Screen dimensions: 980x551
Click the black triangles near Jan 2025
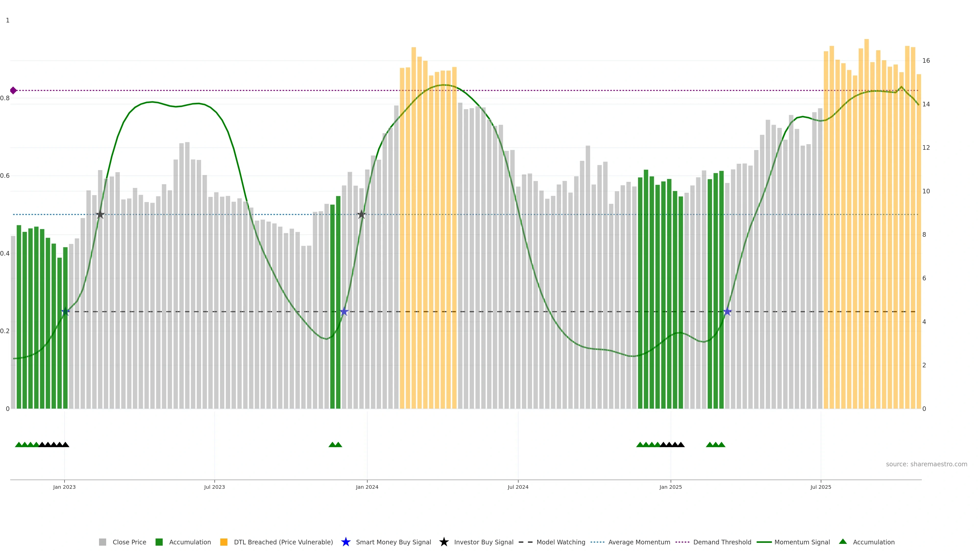point(672,445)
